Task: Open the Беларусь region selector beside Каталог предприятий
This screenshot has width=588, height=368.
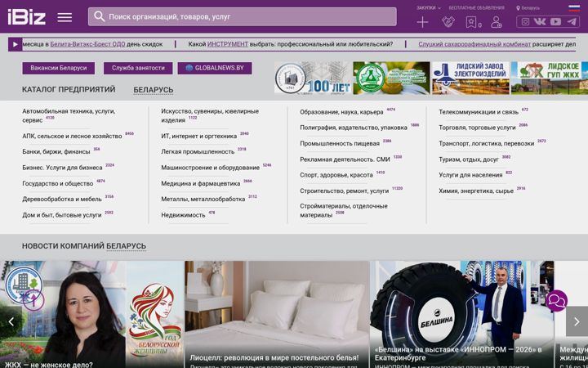Action: coord(154,90)
